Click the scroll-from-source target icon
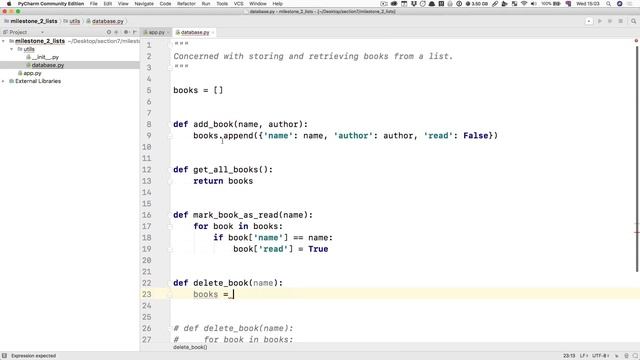 [109, 32]
